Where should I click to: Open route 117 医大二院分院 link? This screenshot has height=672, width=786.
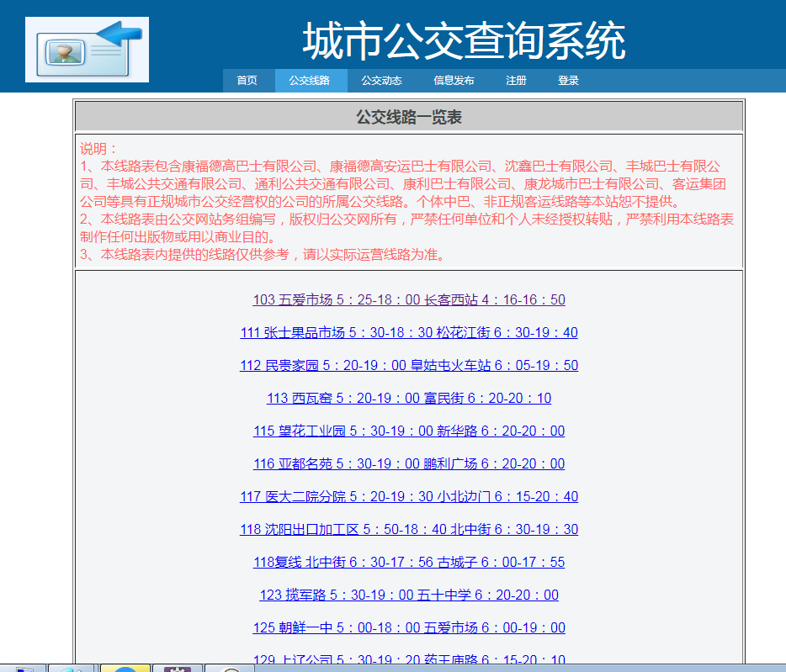(x=409, y=496)
